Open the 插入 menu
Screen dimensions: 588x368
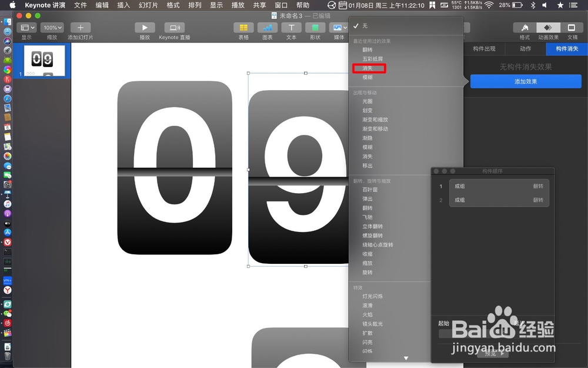123,5
